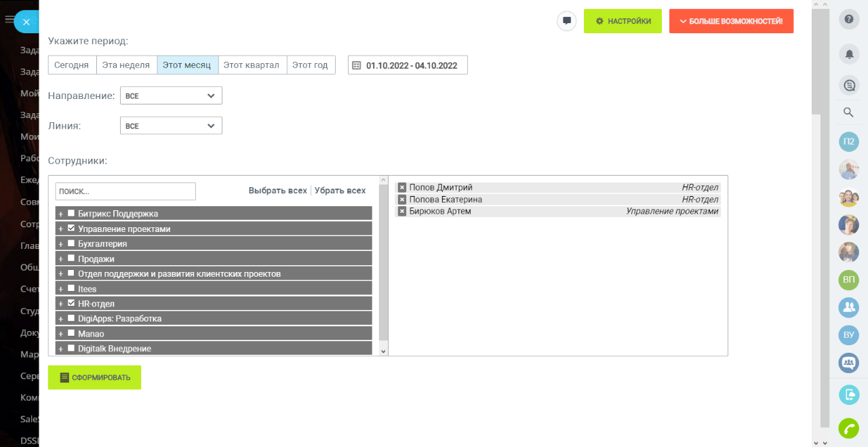Check the DigiApps: Разработка checkbox
Viewport: 868px width, 447px height.
pyautogui.click(x=71, y=318)
